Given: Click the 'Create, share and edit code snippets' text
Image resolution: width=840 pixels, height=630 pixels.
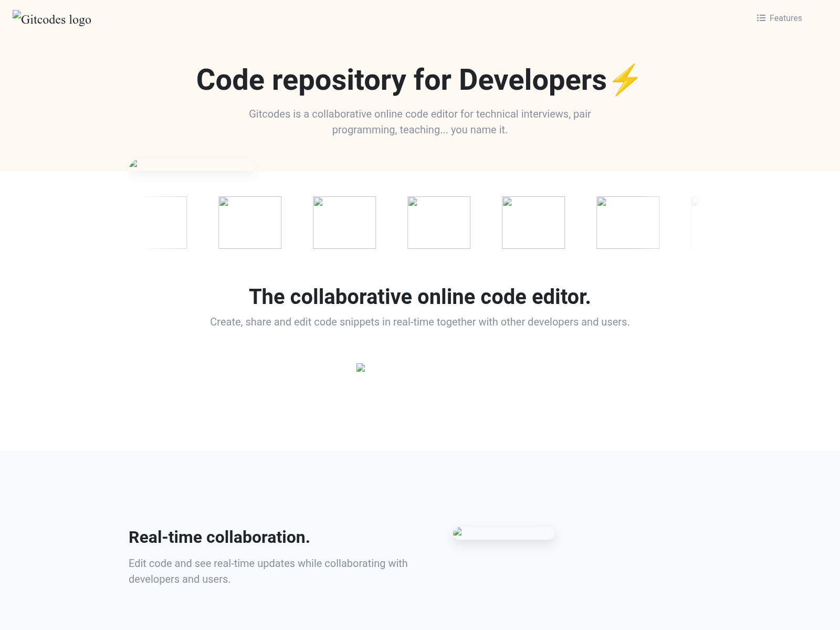Looking at the screenshot, I should (x=420, y=322).
